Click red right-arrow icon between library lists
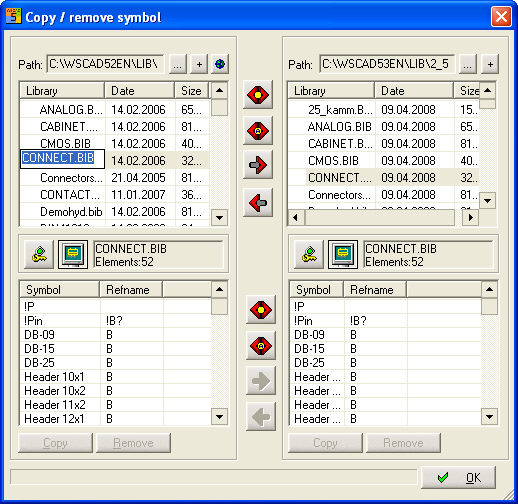The width and height of the screenshot is (518, 504). [258, 165]
